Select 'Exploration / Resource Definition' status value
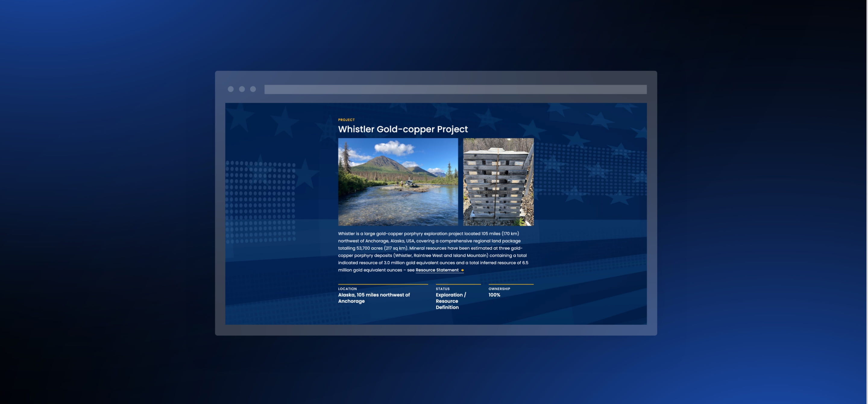This screenshot has height=404, width=868. click(451, 301)
